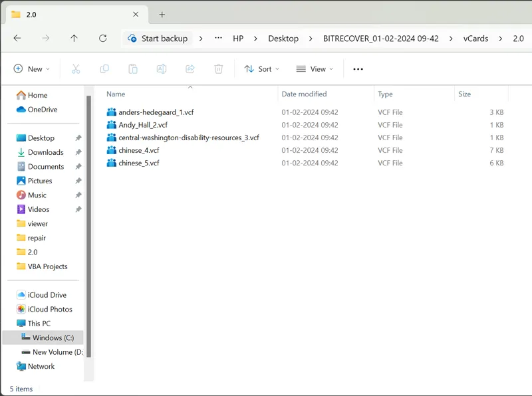Open Downloads folder in sidebar
532x396 pixels.
tap(45, 152)
